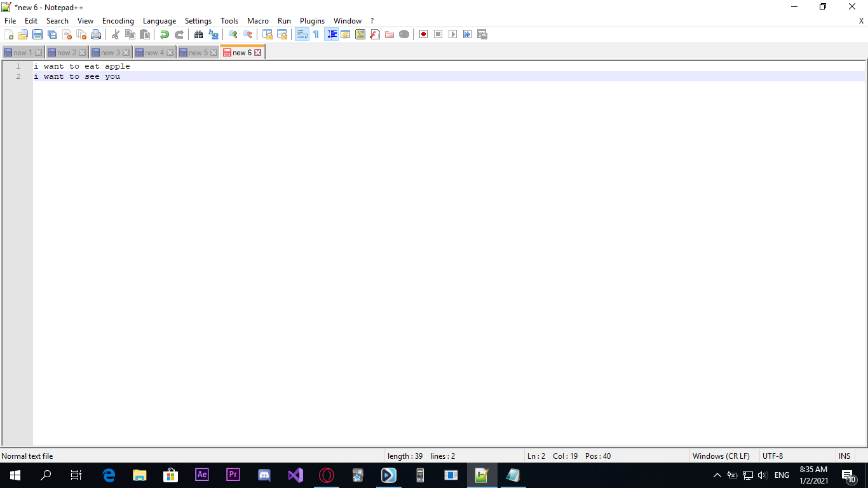
Task: Open the Settings menu
Action: pos(198,21)
